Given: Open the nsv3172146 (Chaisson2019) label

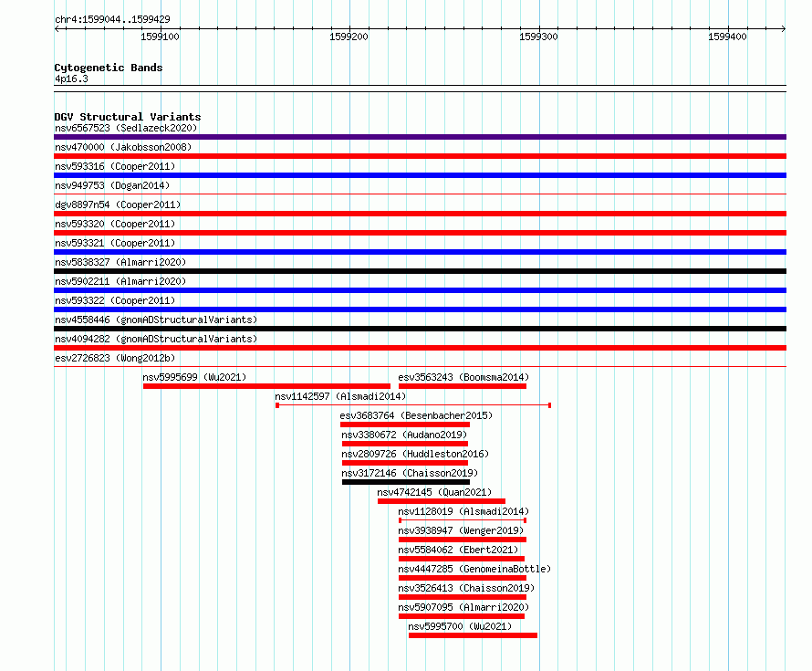Looking at the screenshot, I should [x=410, y=473].
